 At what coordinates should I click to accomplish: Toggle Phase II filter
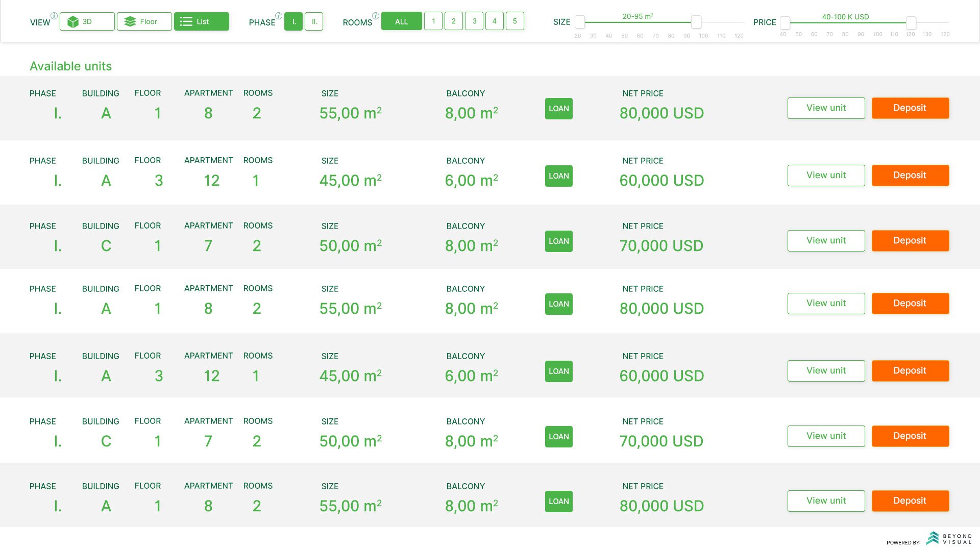click(314, 21)
